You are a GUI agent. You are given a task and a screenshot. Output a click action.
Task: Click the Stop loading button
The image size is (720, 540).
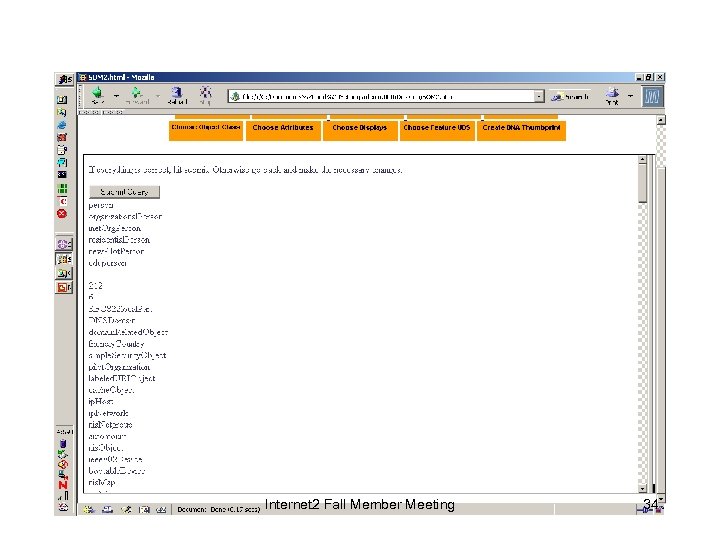click(205, 96)
